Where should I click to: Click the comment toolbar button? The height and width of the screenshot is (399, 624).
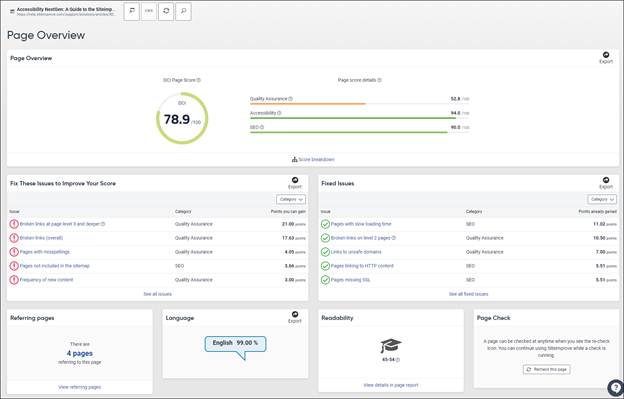pos(132,11)
